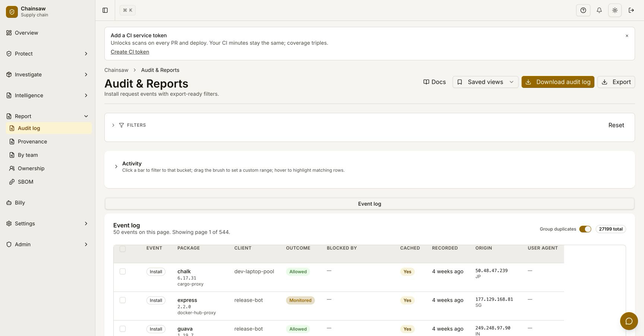Reset the filters
The height and width of the screenshot is (336, 644).
[616, 125]
